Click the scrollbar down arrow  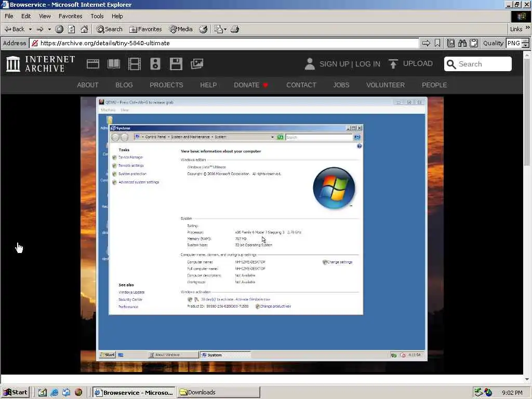527,379
